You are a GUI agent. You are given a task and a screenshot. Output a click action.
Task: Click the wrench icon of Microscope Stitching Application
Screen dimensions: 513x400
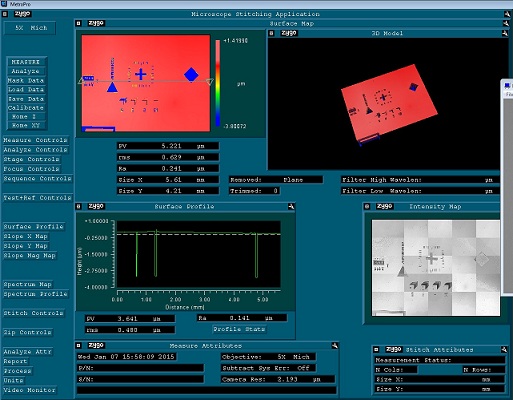click(x=507, y=14)
